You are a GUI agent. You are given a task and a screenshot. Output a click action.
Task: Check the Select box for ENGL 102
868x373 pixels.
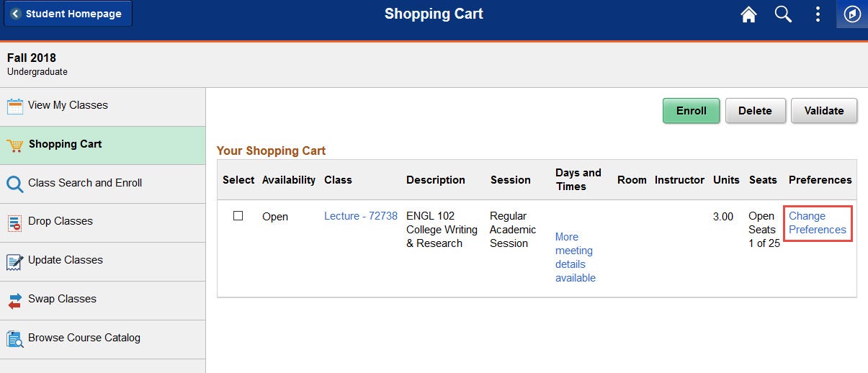[238, 216]
